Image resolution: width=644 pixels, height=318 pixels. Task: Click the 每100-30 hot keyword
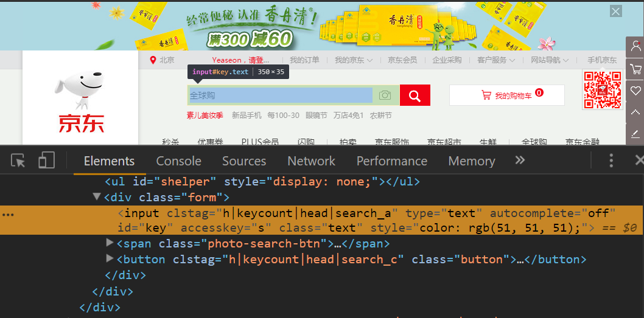click(284, 116)
